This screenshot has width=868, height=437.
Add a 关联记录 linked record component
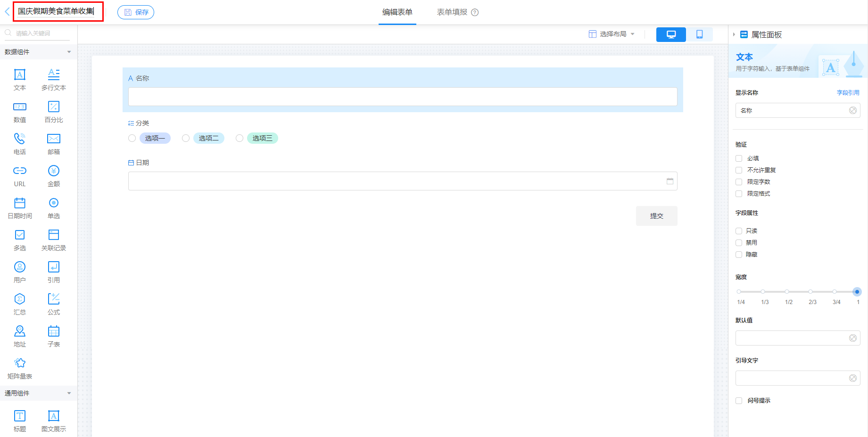pos(54,240)
